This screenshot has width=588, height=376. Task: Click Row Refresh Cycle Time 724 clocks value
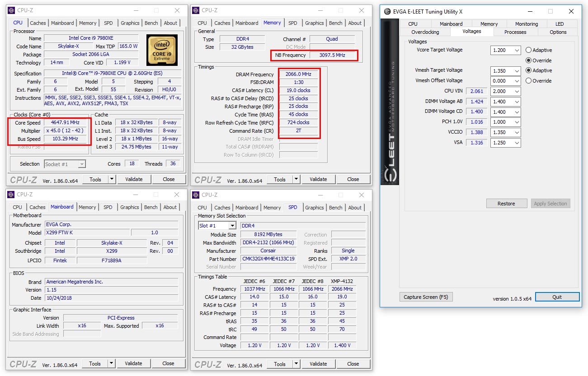(x=298, y=123)
